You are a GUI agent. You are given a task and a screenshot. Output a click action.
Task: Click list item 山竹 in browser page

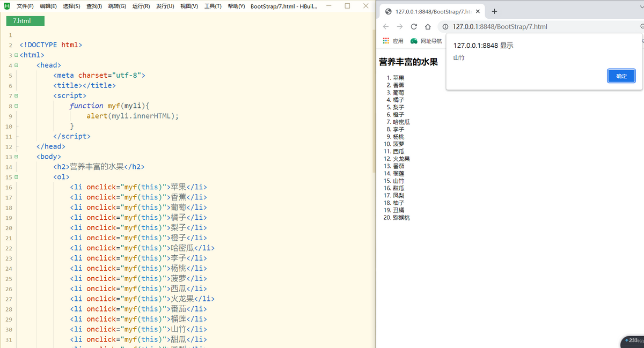(x=398, y=181)
